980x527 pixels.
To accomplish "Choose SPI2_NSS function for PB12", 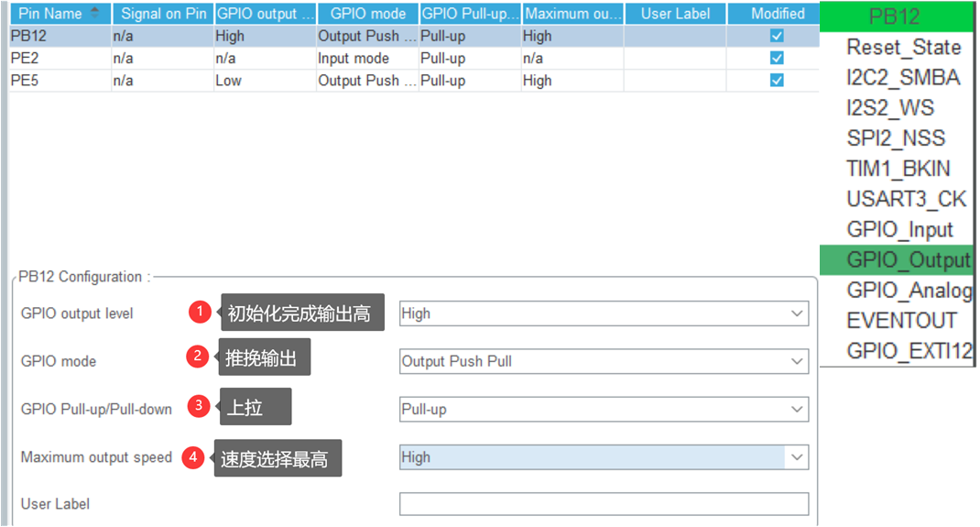I will (895, 138).
